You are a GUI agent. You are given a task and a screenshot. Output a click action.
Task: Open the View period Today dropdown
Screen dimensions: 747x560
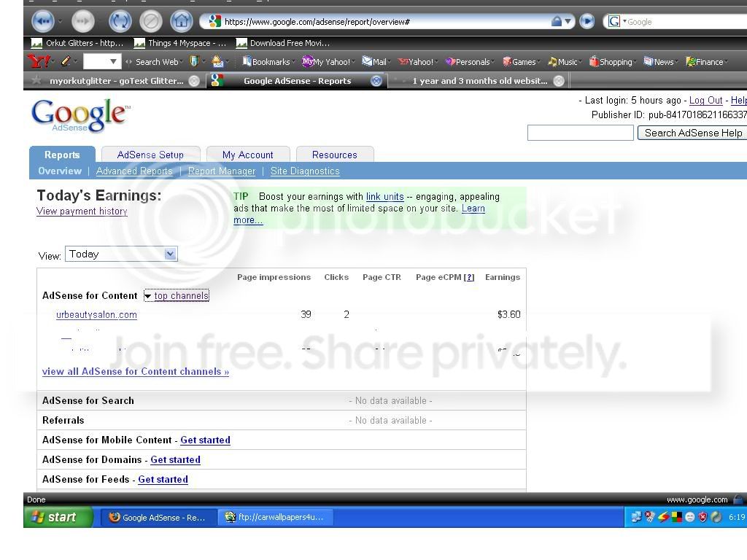pyautogui.click(x=121, y=254)
